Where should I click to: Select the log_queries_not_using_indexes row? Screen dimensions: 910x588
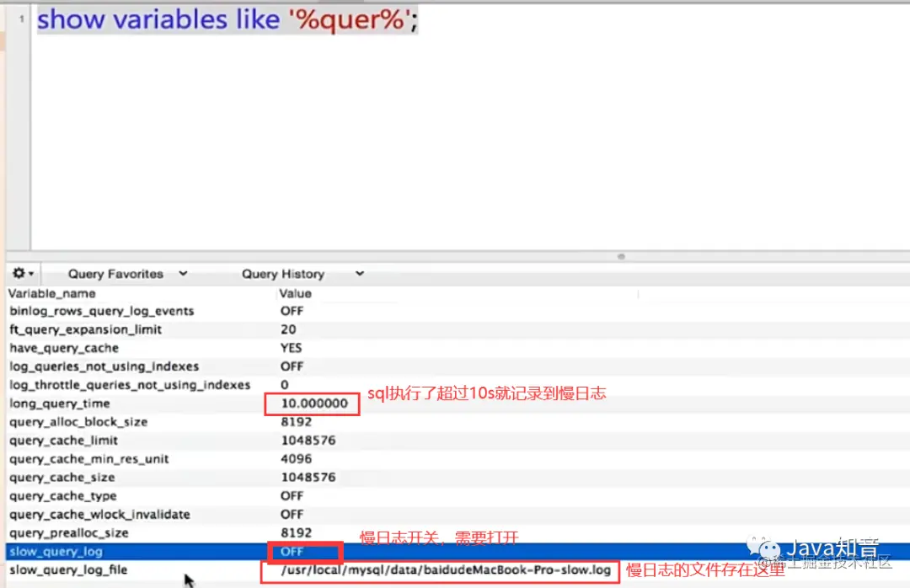click(x=458, y=366)
